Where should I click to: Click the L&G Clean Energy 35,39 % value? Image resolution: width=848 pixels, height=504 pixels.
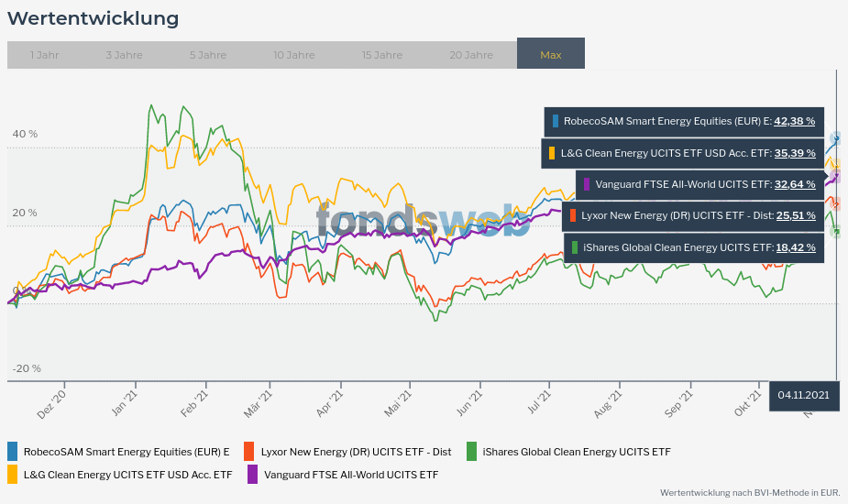click(794, 153)
